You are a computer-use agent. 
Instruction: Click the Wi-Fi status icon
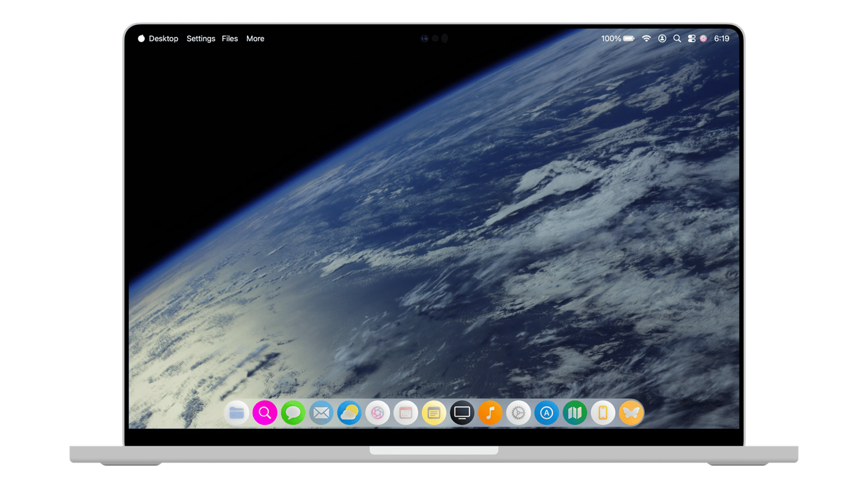coord(646,39)
